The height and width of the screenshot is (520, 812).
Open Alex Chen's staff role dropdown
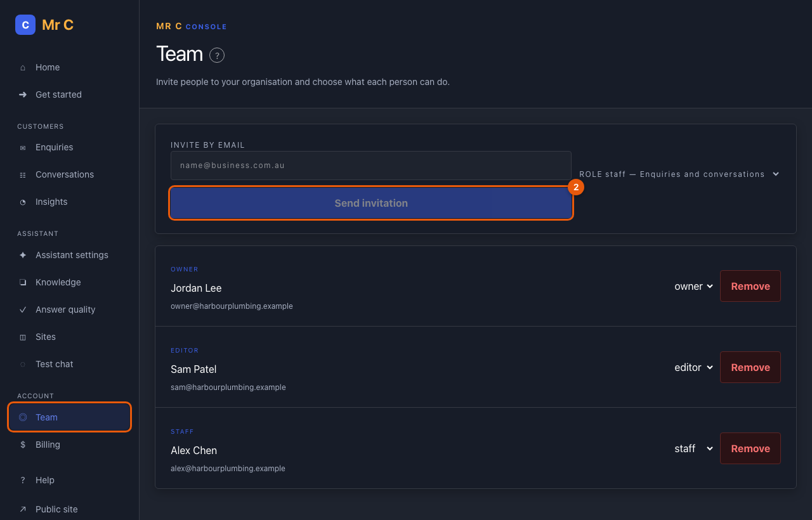tap(694, 448)
